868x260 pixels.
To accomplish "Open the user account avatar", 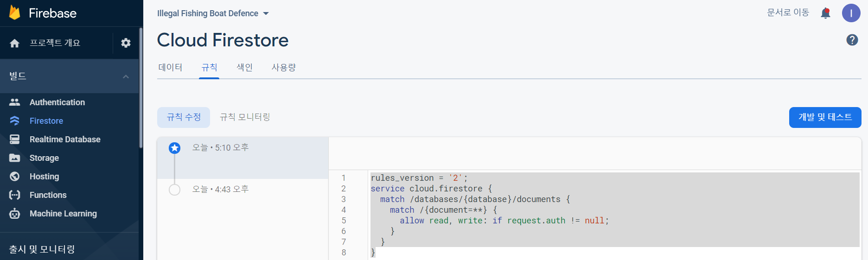I will (x=851, y=13).
